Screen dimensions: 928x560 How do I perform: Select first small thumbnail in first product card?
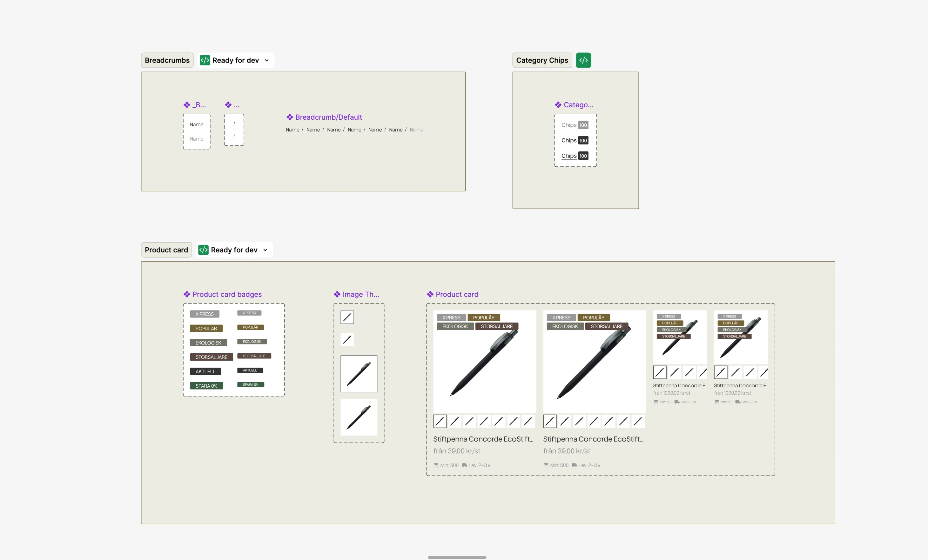point(440,421)
